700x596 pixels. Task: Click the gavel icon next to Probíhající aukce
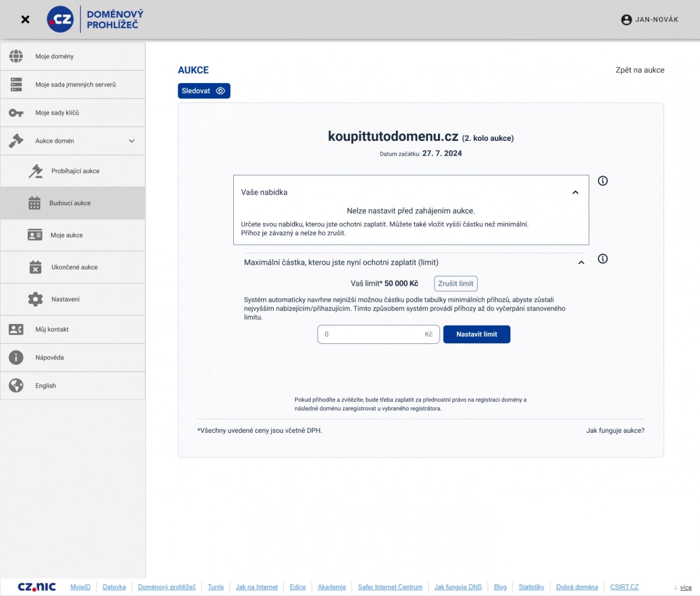coord(35,171)
